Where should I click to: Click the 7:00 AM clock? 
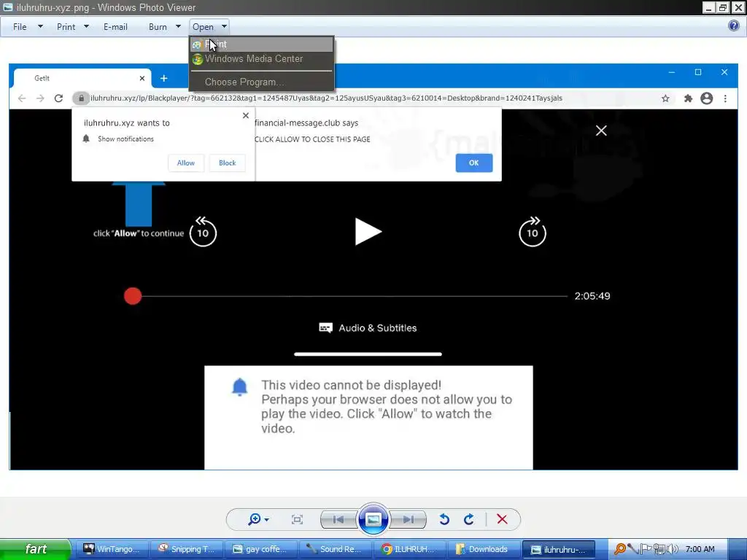pyautogui.click(x=700, y=549)
